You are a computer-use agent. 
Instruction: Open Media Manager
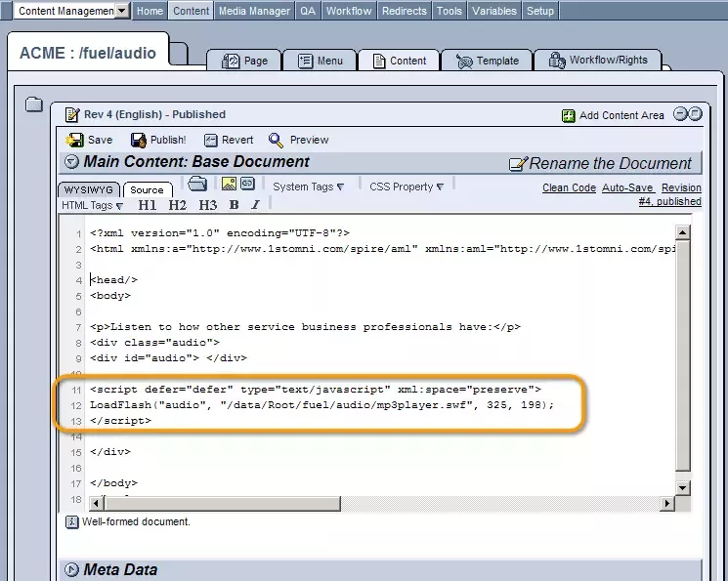coord(254,11)
